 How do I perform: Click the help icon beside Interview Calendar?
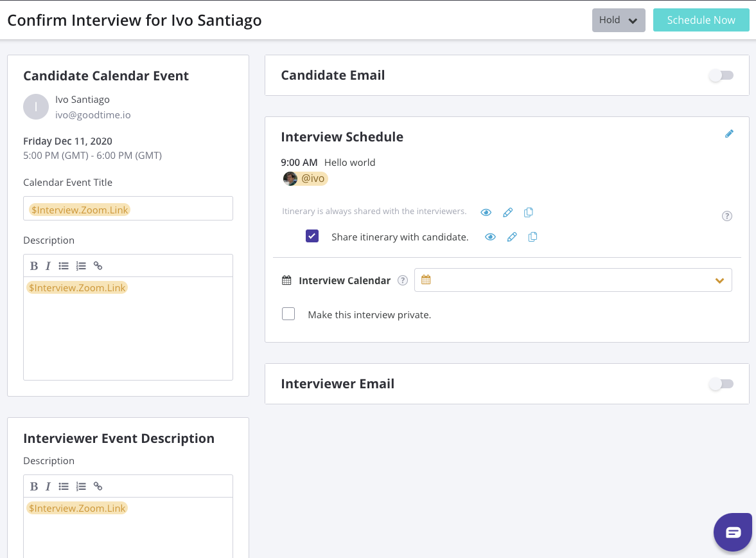pos(403,280)
